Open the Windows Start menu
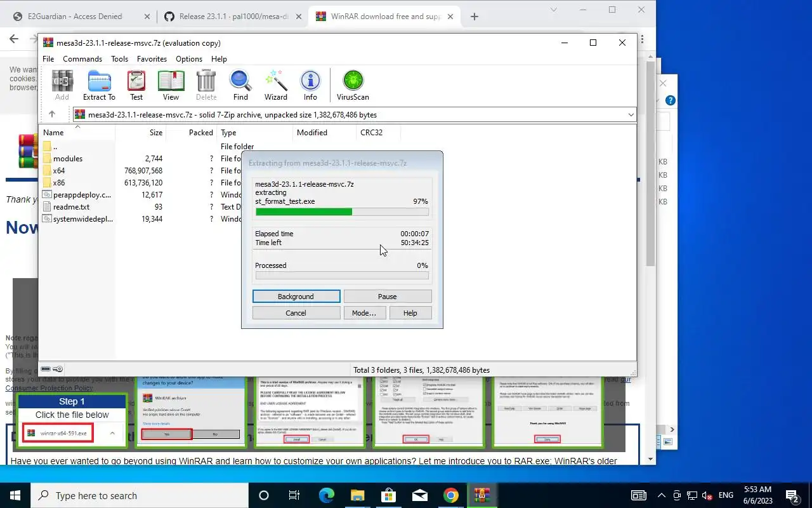The width and height of the screenshot is (812, 508). coord(15,495)
